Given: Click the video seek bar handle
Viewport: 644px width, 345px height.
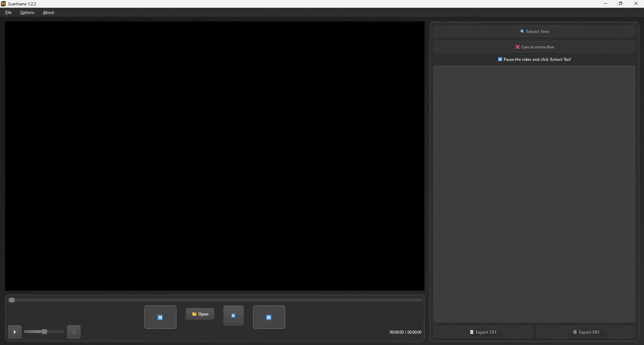Looking at the screenshot, I should click(12, 300).
